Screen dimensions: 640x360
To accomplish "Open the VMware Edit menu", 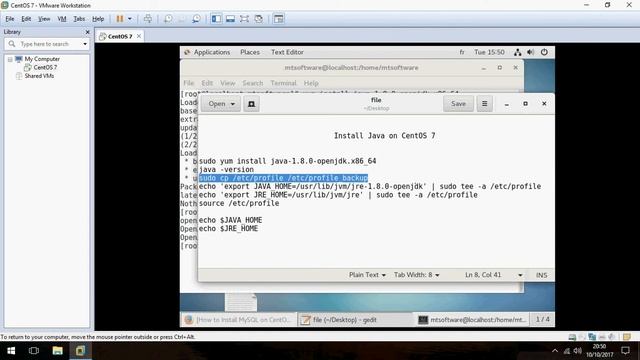I will pyautogui.click(x=26, y=19).
